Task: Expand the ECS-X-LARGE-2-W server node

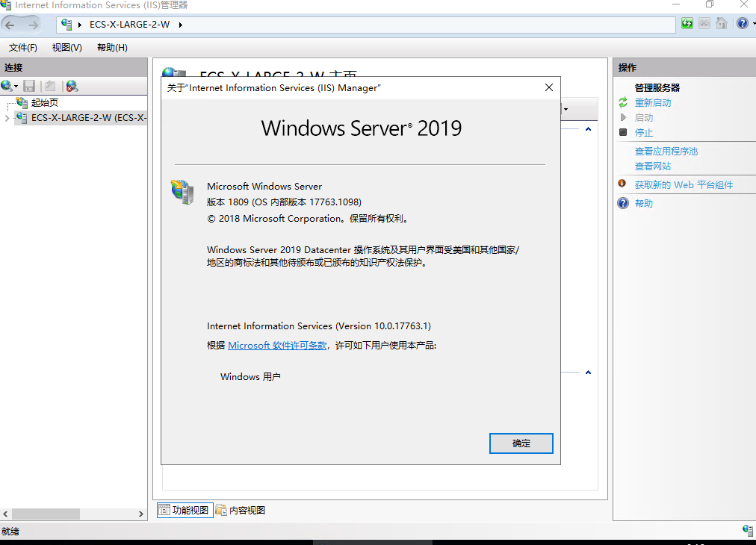Action: click(7, 118)
